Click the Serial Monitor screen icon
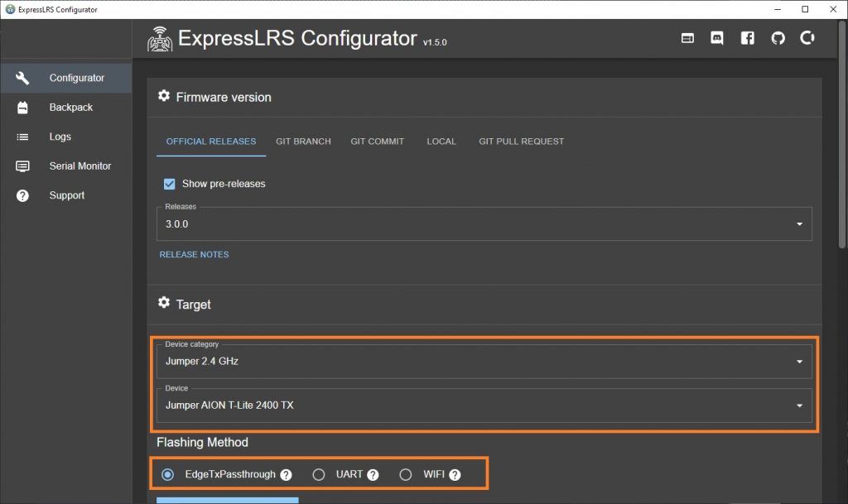848x504 pixels. coord(22,166)
